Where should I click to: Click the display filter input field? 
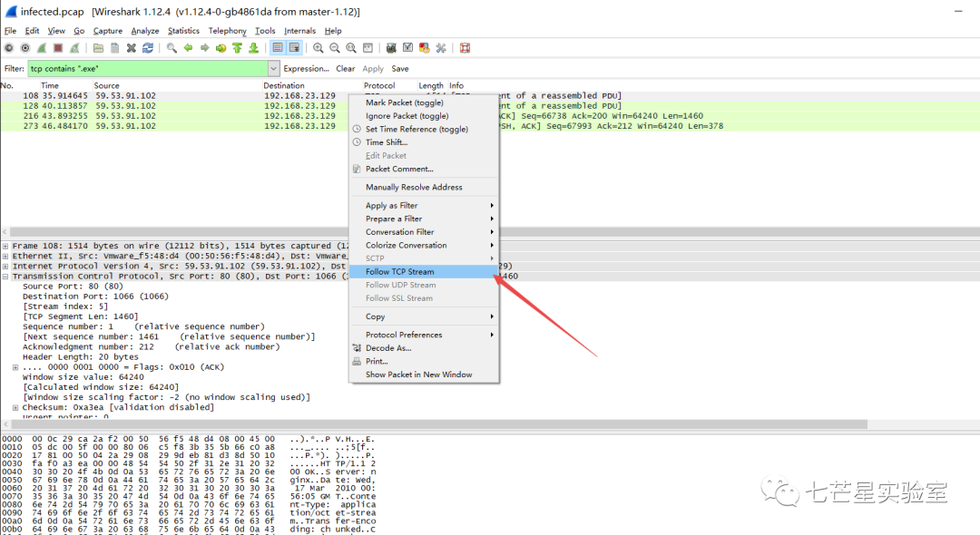148,69
